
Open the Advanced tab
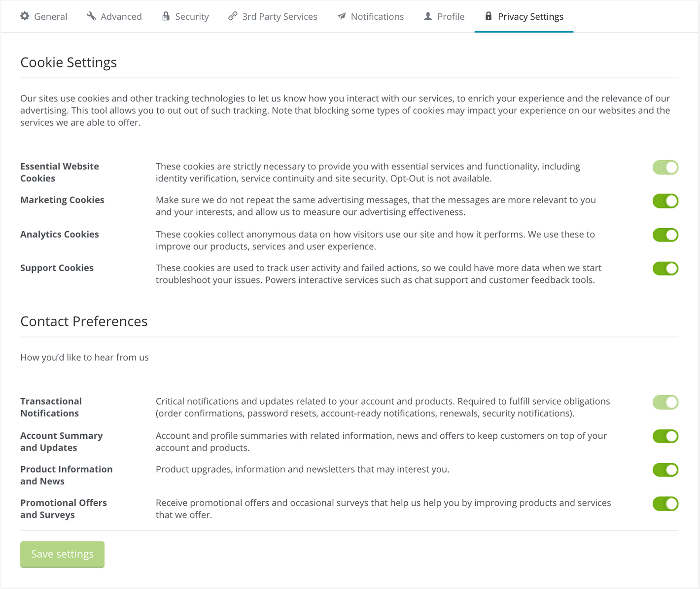(x=121, y=17)
